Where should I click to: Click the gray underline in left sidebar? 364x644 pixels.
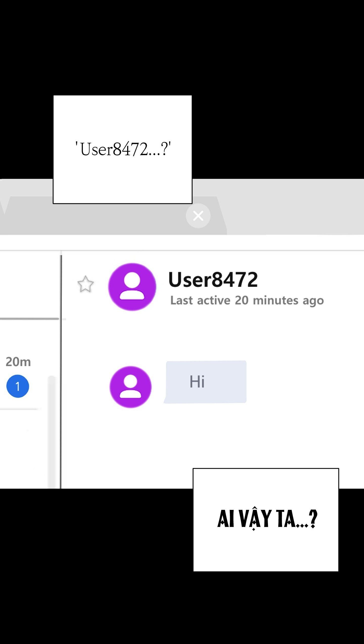29,319
